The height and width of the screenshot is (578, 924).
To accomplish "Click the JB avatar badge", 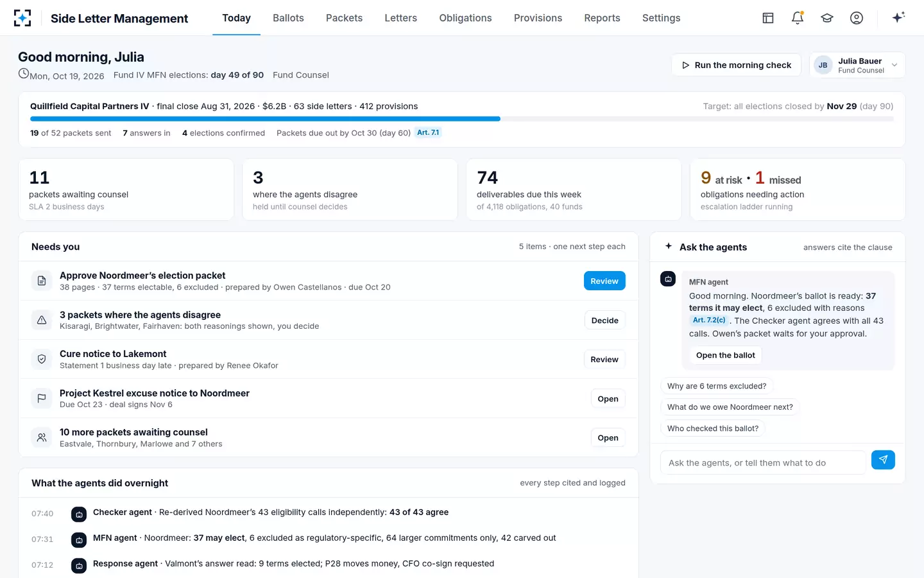I will 823,65.
